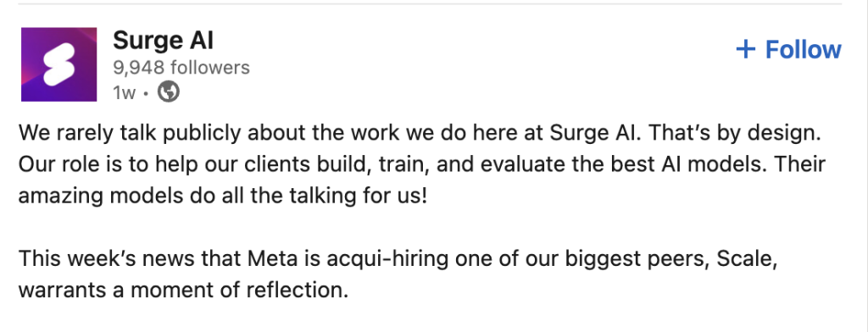
Task: Click the warrants a moment of reflection line
Action: pos(183,290)
